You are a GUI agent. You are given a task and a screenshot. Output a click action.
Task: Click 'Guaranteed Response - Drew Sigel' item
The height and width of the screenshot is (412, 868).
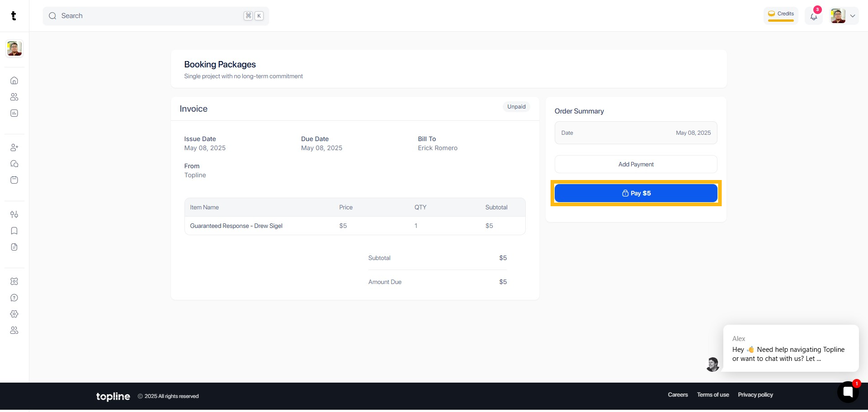236,226
